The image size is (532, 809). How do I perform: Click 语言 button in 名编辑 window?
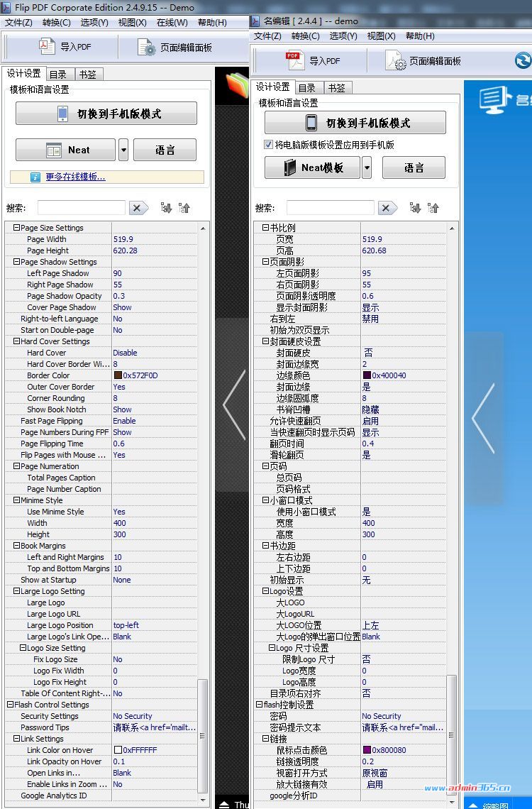point(414,167)
